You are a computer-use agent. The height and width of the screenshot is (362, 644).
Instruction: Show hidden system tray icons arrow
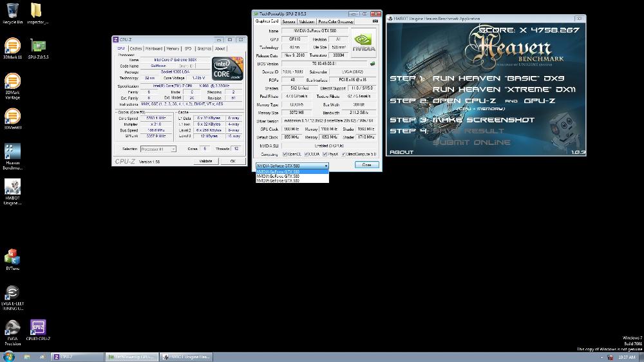601,357
